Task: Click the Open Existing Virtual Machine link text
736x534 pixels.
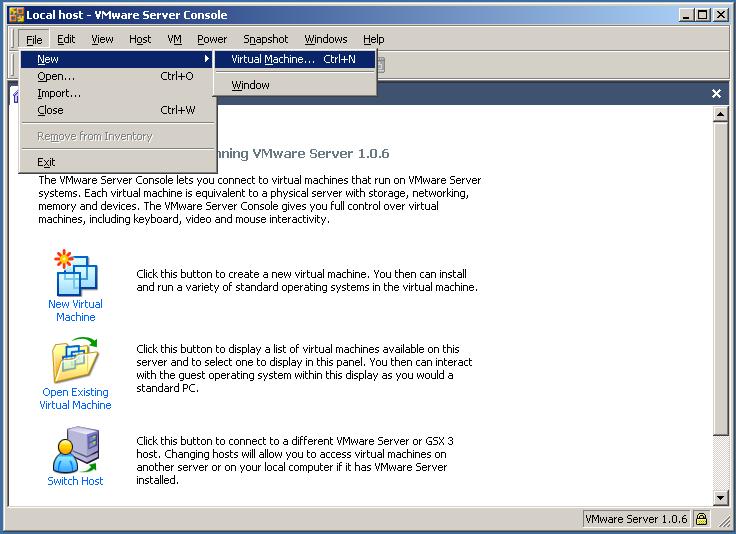Action: coord(76,398)
